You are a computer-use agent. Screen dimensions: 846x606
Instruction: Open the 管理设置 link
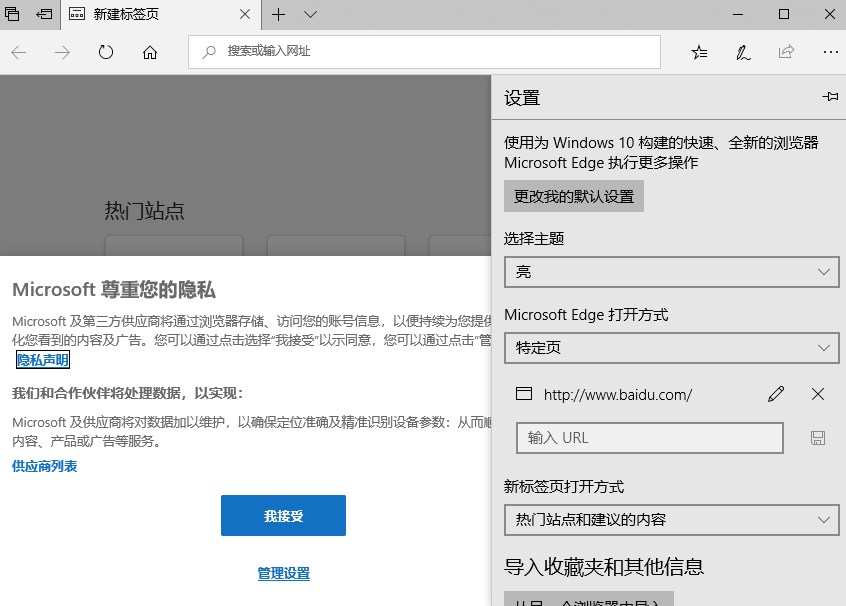[x=283, y=574]
